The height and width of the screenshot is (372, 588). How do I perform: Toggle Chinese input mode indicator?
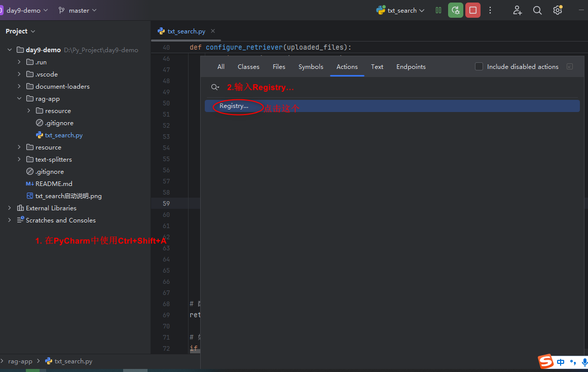561,362
